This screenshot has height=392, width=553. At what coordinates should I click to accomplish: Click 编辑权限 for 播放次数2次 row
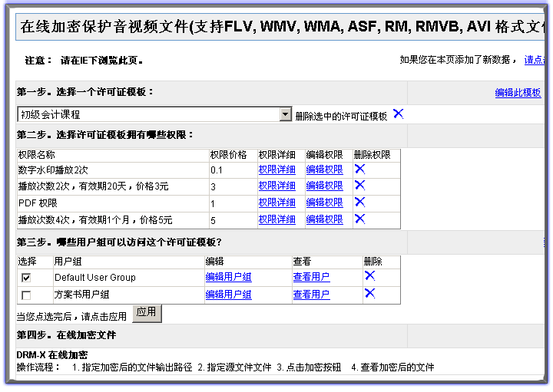click(x=324, y=186)
